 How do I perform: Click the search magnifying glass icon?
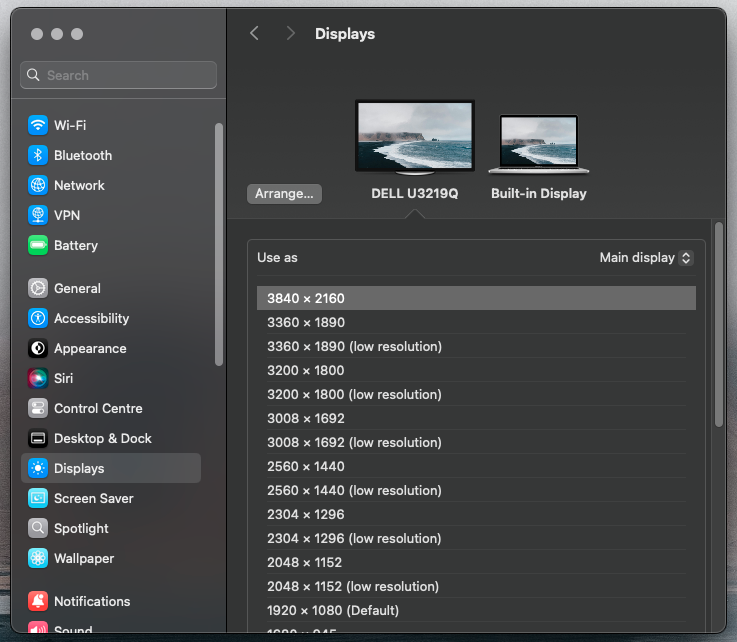click(33, 75)
